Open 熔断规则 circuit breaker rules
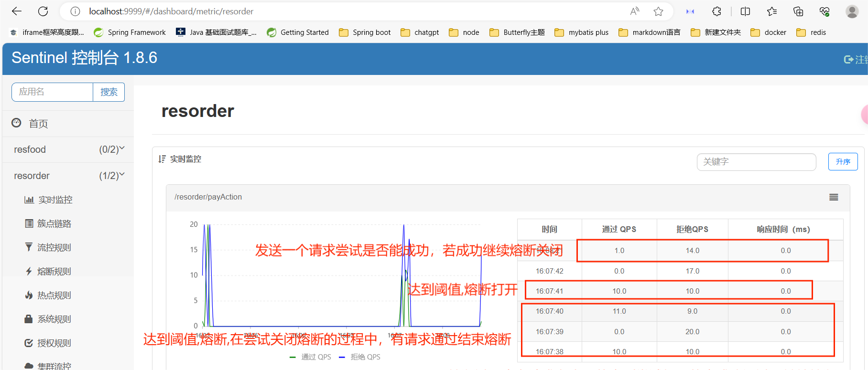 54,272
